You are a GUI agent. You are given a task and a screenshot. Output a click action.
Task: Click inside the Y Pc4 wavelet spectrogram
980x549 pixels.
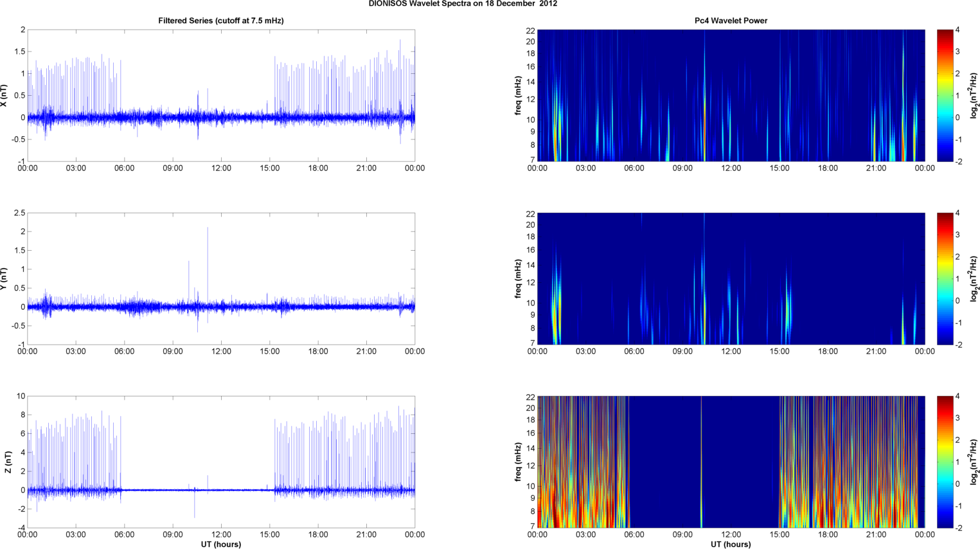pos(731,279)
